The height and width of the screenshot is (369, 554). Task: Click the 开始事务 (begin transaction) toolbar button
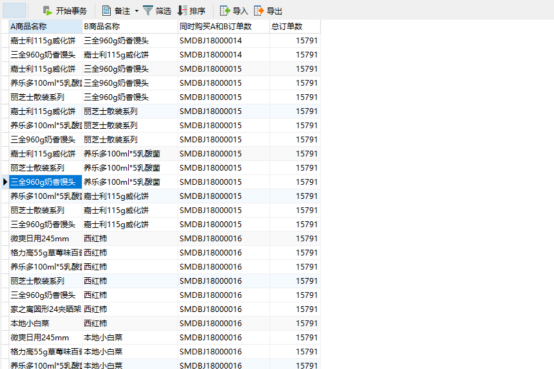point(65,11)
